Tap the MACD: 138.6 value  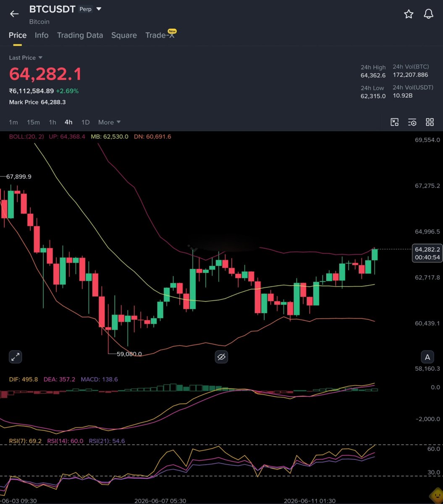[x=100, y=379]
